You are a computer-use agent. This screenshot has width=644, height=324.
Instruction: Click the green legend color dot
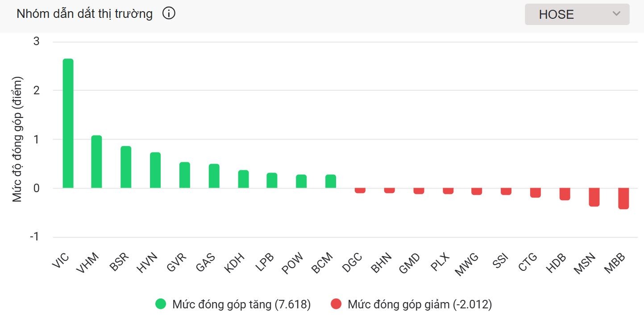click(x=161, y=304)
